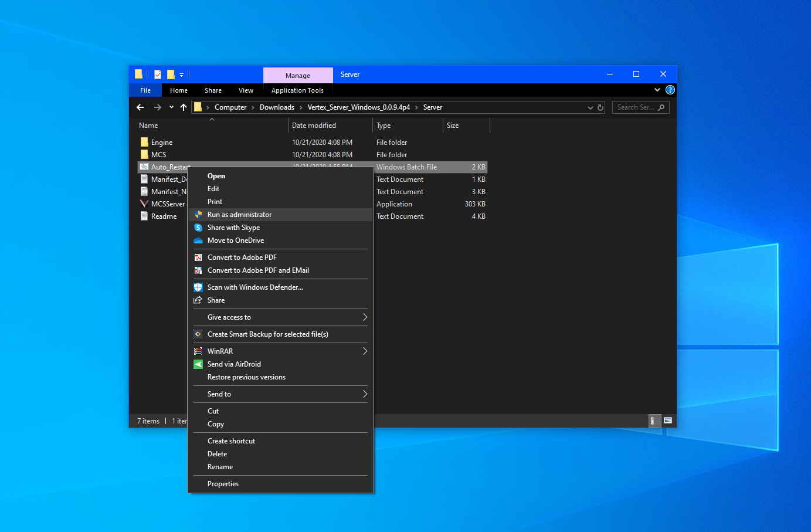811x532 pixels.
Task: Choose Run as administrator from context menu
Action: (239, 215)
